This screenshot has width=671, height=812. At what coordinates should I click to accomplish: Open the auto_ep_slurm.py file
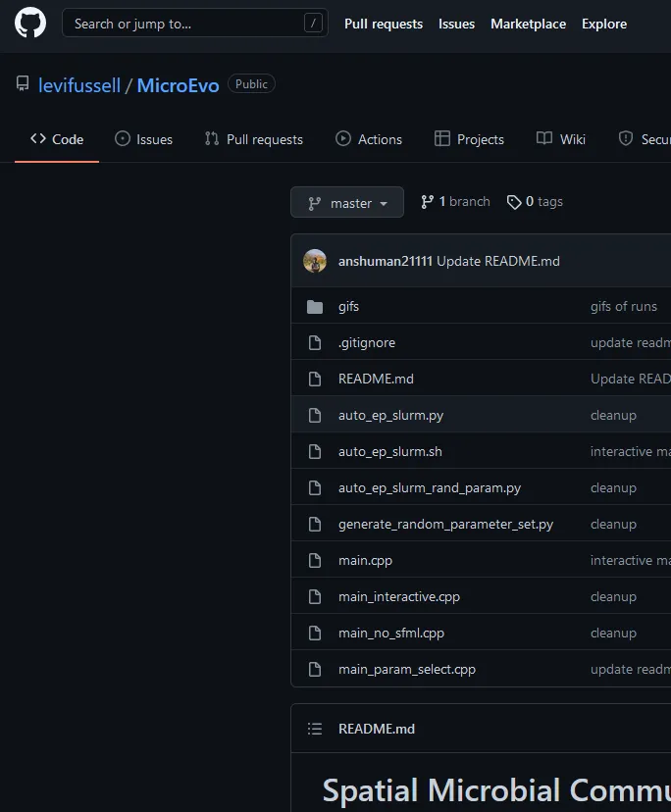[390, 416]
